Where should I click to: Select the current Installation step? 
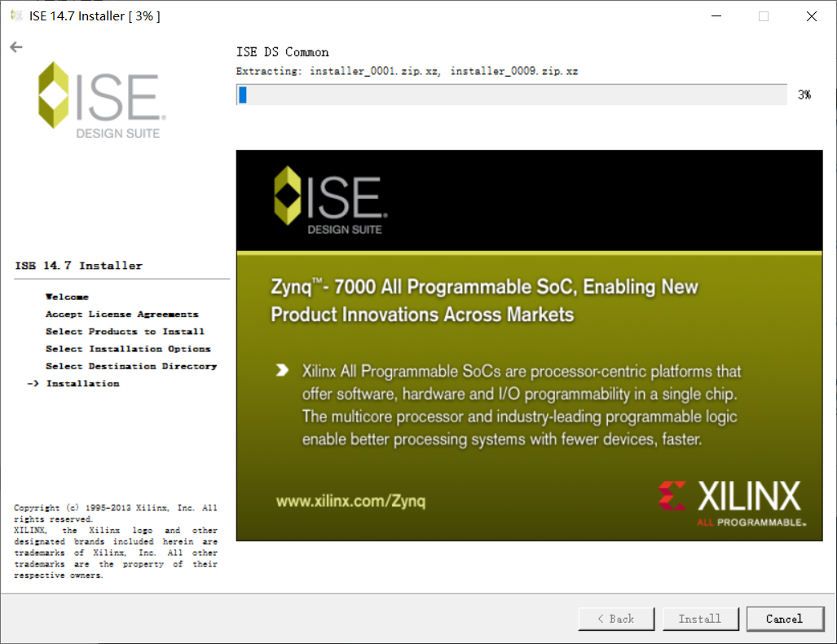pyautogui.click(x=83, y=383)
